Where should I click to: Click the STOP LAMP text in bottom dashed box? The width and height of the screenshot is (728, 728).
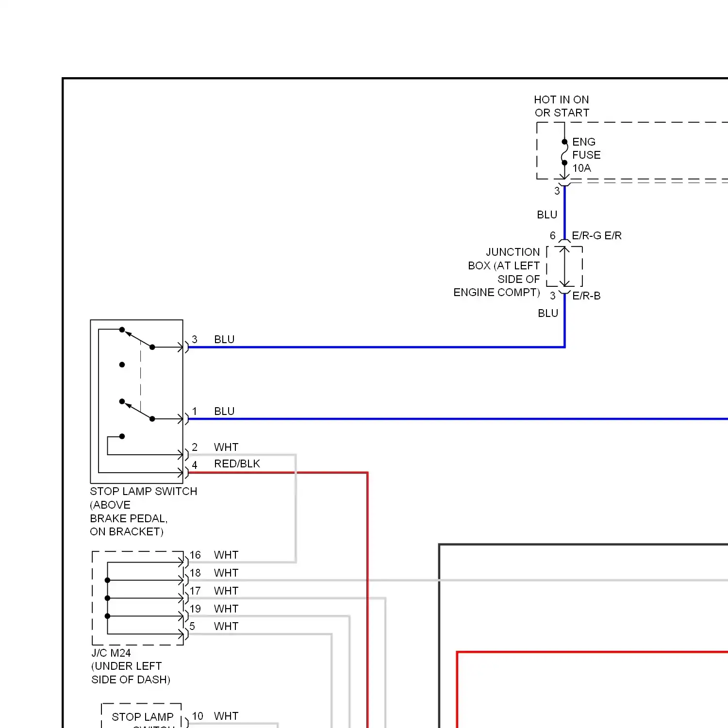click(x=142, y=717)
